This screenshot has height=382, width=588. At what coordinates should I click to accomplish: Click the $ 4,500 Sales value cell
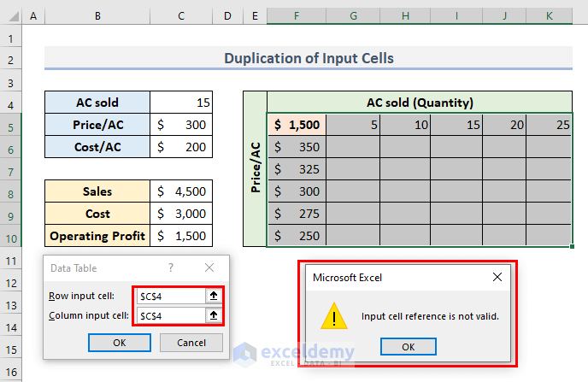pyautogui.click(x=181, y=191)
